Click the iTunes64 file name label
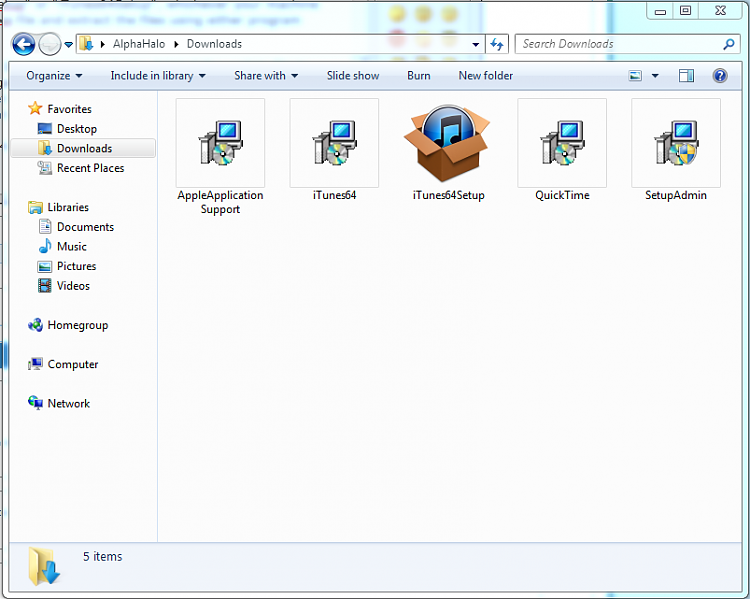The image size is (750, 599). tap(334, 195)
